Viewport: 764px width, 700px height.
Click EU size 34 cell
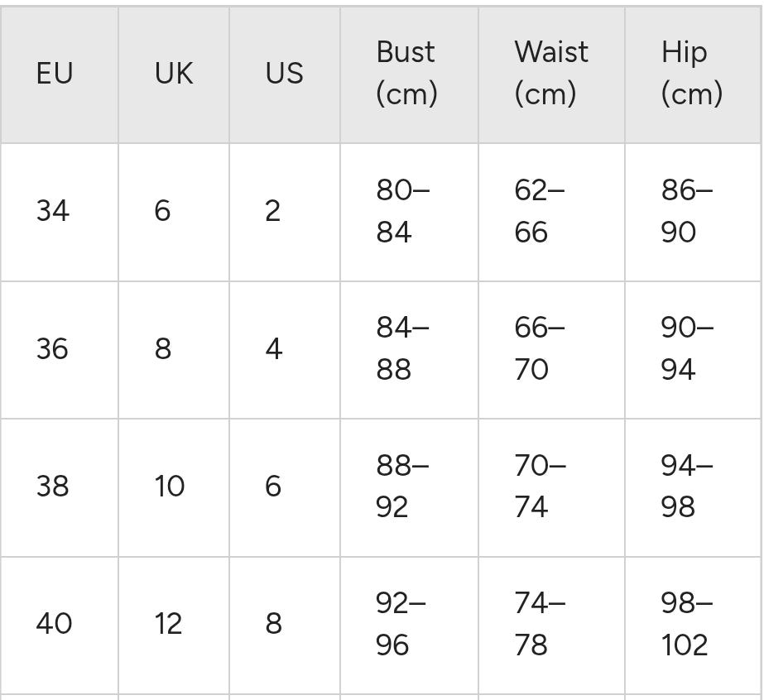(52, 211)
